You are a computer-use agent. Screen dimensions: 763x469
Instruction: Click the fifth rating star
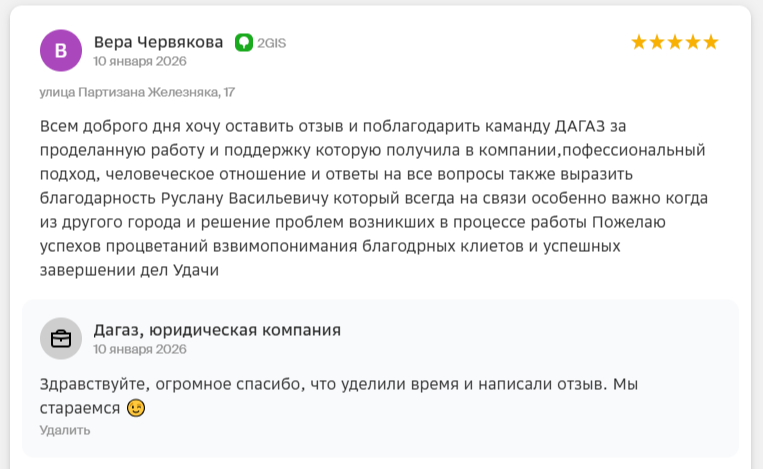coord(711,42)
